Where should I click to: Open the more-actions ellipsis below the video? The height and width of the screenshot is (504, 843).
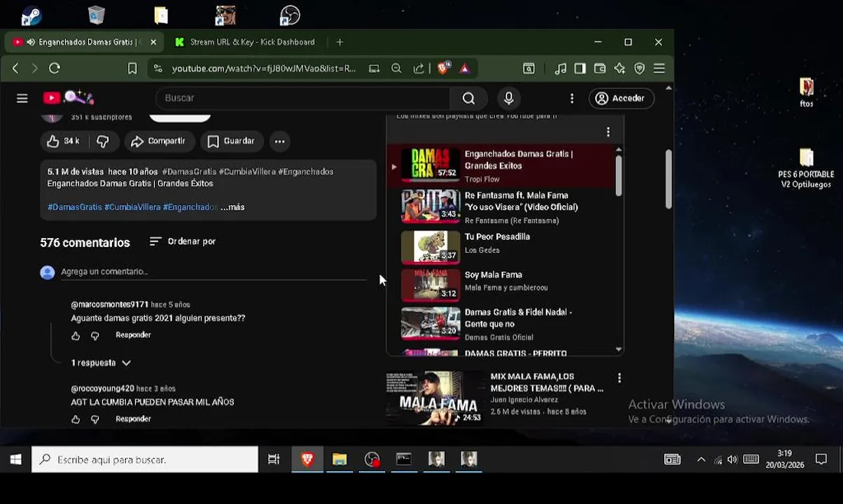(x=279, y=141)
